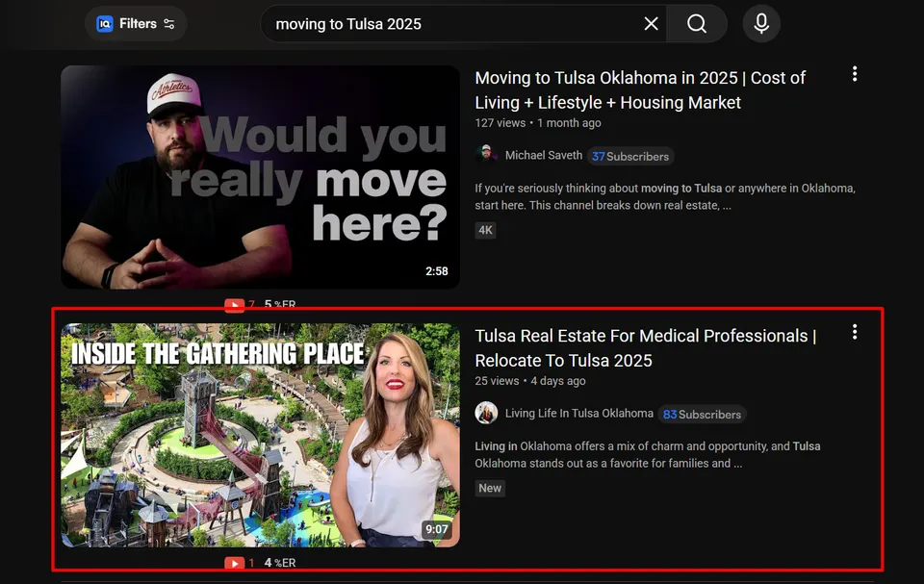This screenshot has height=584, width=924.
Task: Click description starting 'Living in Oklahoma offers'
Action: coord(648,455)
